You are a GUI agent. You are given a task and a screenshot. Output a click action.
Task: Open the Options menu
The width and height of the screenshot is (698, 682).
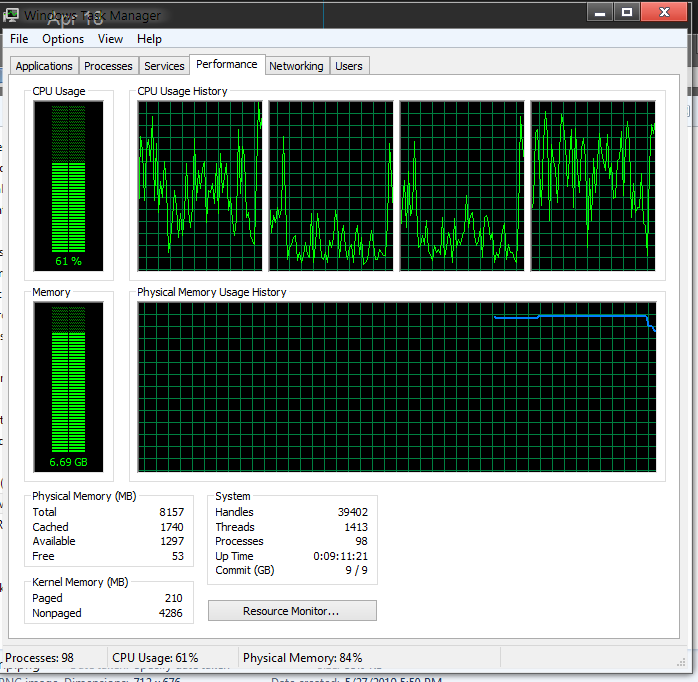click(63, 39)
